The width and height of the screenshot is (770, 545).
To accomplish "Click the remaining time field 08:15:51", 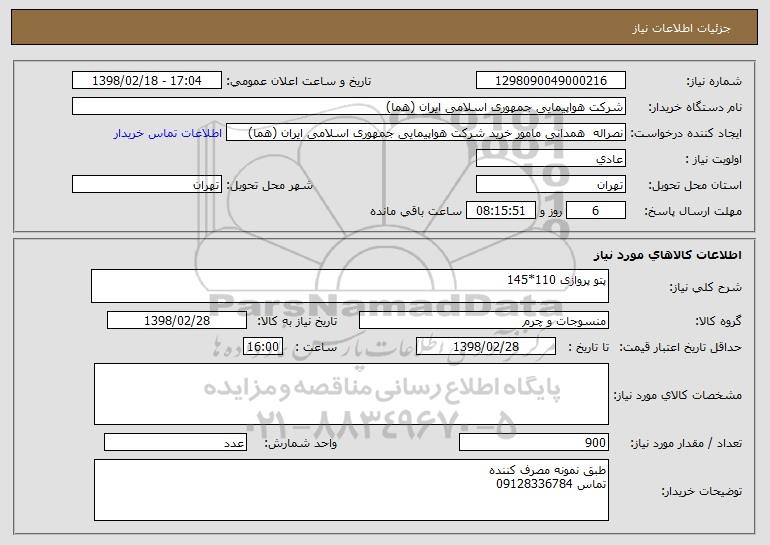I will coord(500,211).
